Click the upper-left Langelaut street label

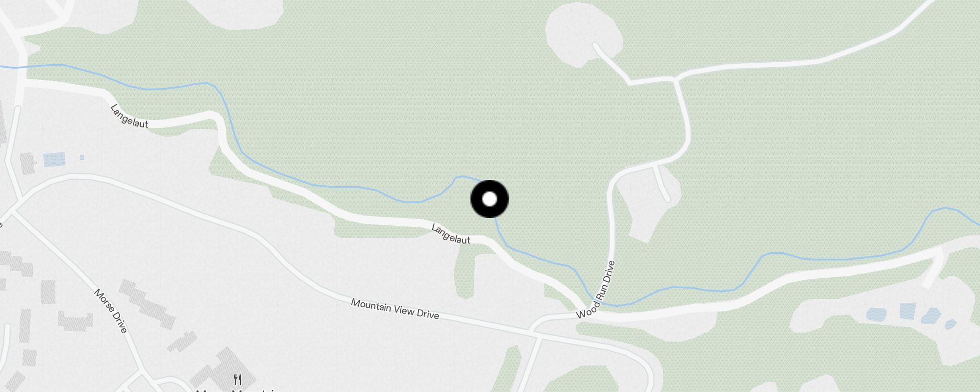129,117
